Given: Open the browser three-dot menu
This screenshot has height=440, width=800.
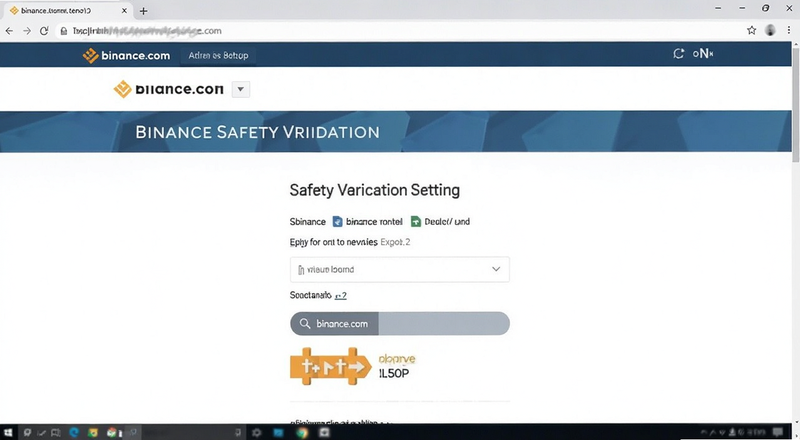Looking at the screenshot, I should [789, 30].
